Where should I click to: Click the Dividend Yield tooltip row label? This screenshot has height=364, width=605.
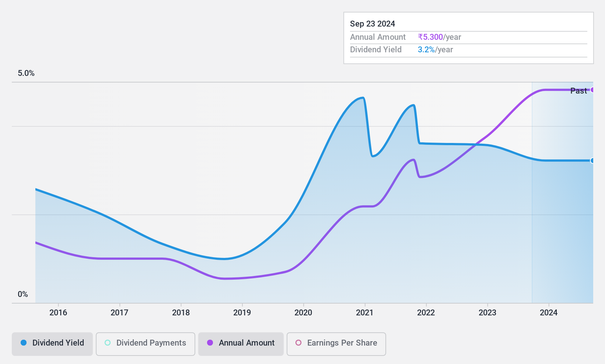click(376, 49)
